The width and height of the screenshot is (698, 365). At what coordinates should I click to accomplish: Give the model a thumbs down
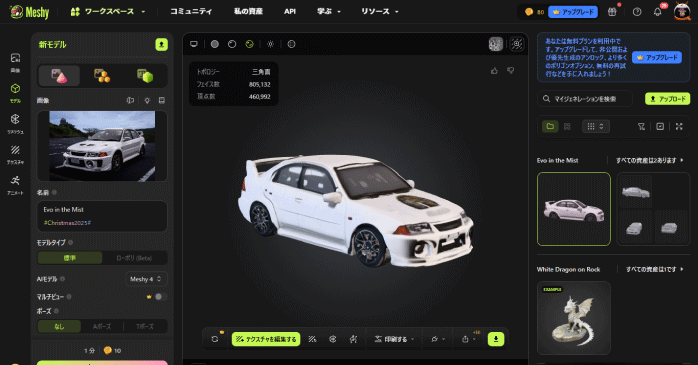[x=511, y=71]
